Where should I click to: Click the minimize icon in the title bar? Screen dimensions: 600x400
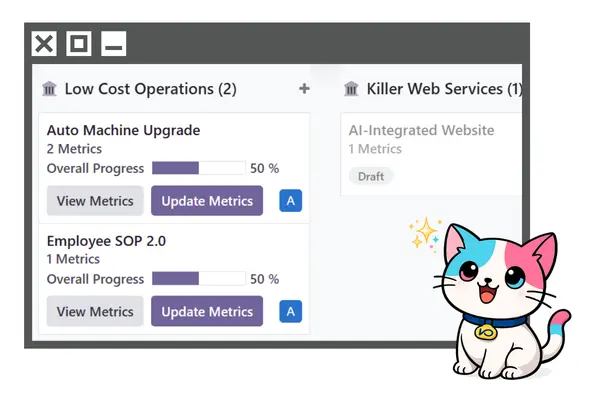(x=114, y=43)
